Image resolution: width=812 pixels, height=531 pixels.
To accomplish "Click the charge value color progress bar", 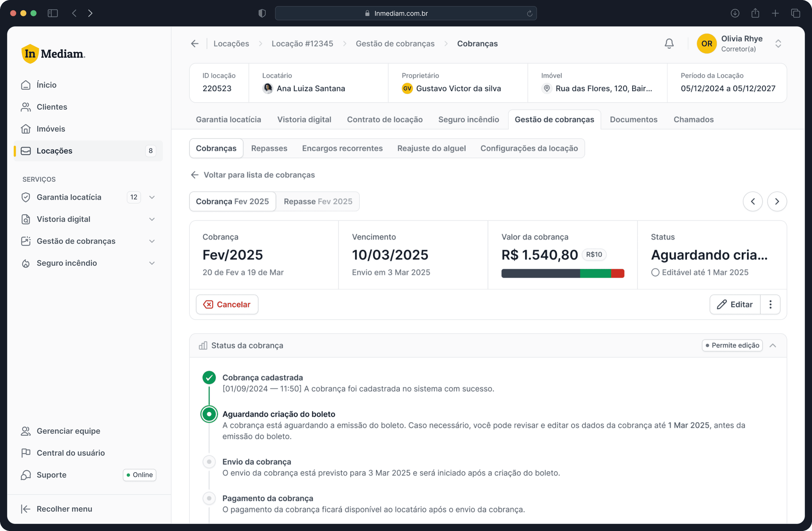I will 563,273.
